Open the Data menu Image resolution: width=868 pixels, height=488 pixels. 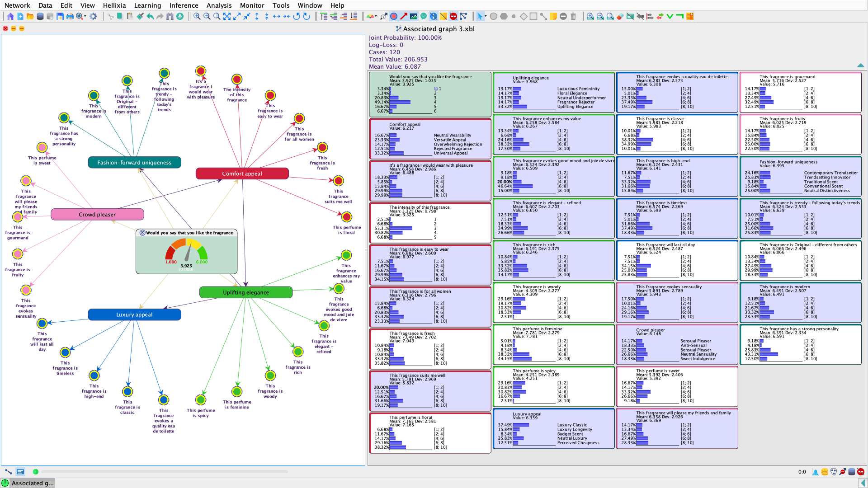45,5
